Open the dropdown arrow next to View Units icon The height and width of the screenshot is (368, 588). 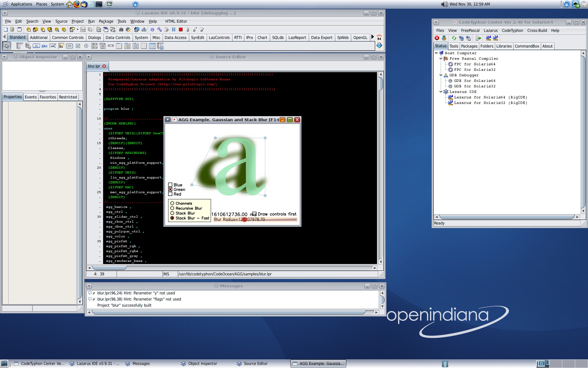tap(77, 29)
